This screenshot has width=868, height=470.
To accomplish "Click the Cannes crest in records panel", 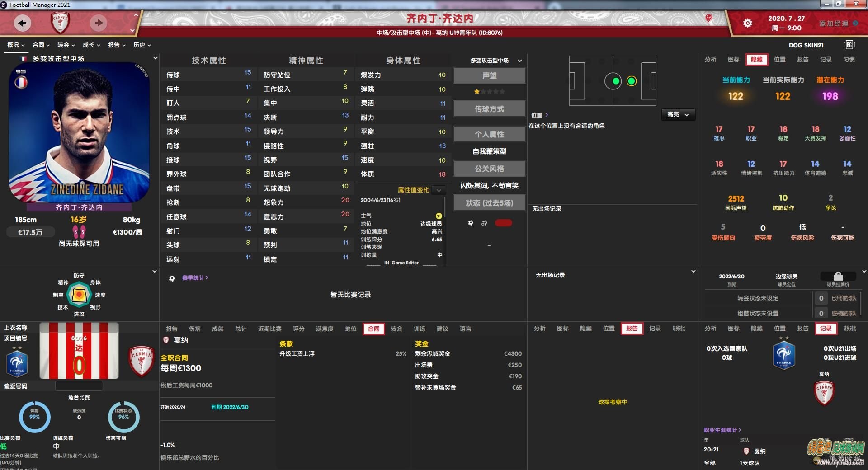I will point(824,393).
